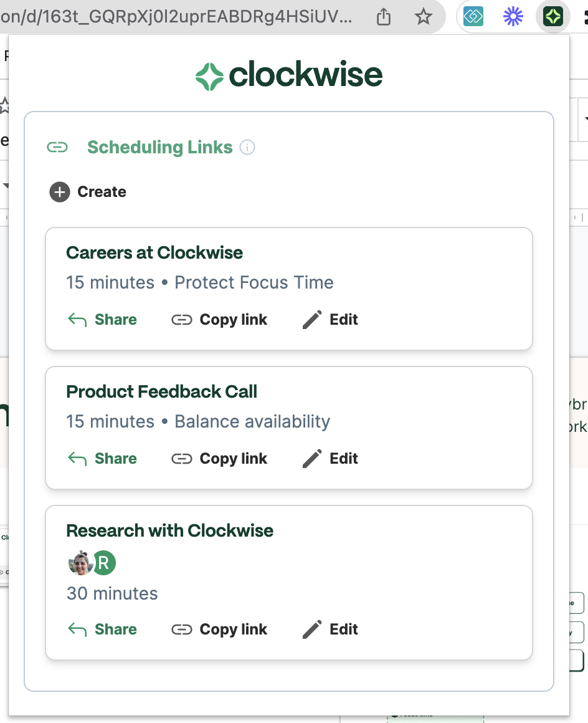Click the chain icon on Copy link for Research with Clockwise
The width and height of the screenshot is (588, 723).
click(x=182, y=629)
